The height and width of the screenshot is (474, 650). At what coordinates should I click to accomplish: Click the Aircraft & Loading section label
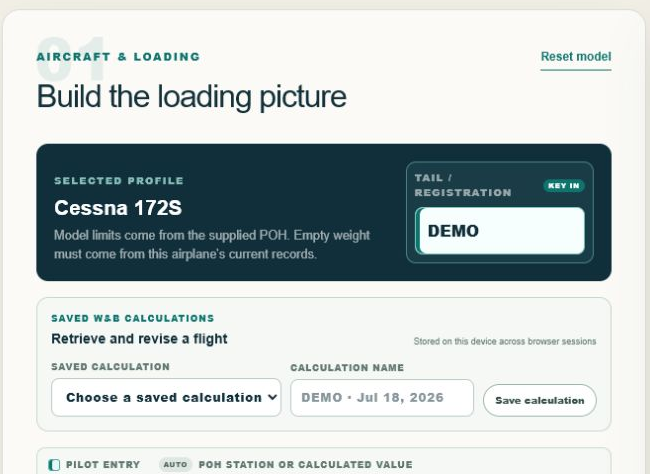pos(118,57)
